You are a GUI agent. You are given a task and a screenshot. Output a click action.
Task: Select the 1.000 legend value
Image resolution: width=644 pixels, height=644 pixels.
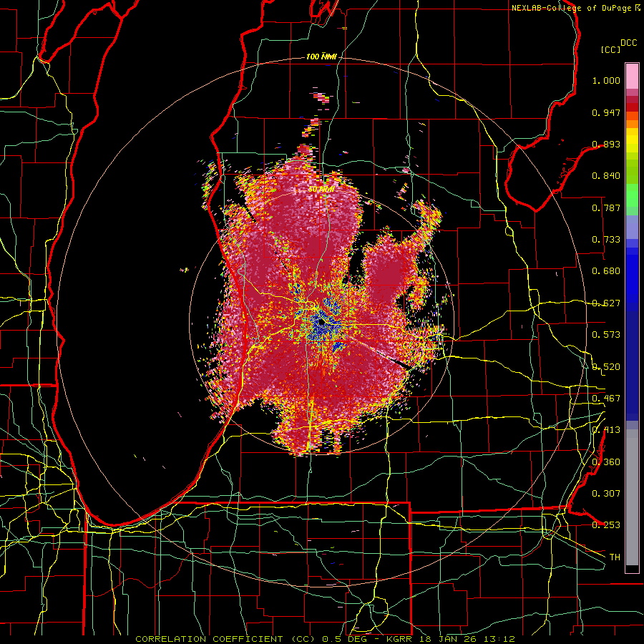pyautogui.click(x=606, y=80)
